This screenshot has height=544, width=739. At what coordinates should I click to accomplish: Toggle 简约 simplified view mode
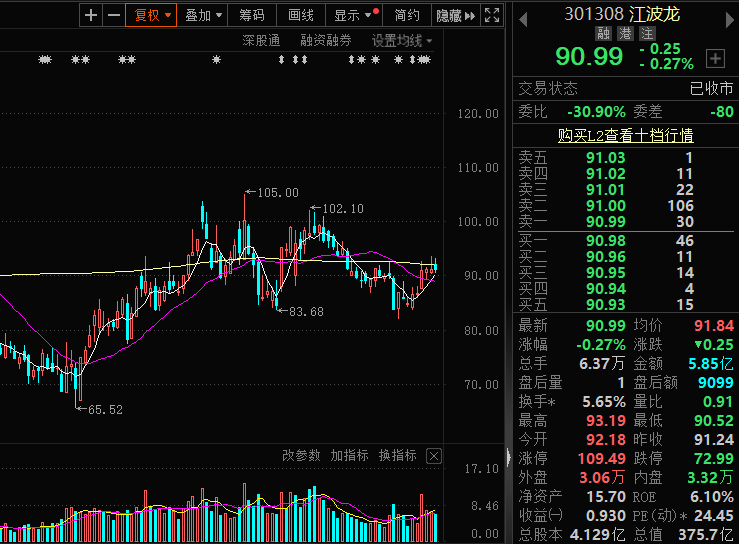tap(407, 15)
